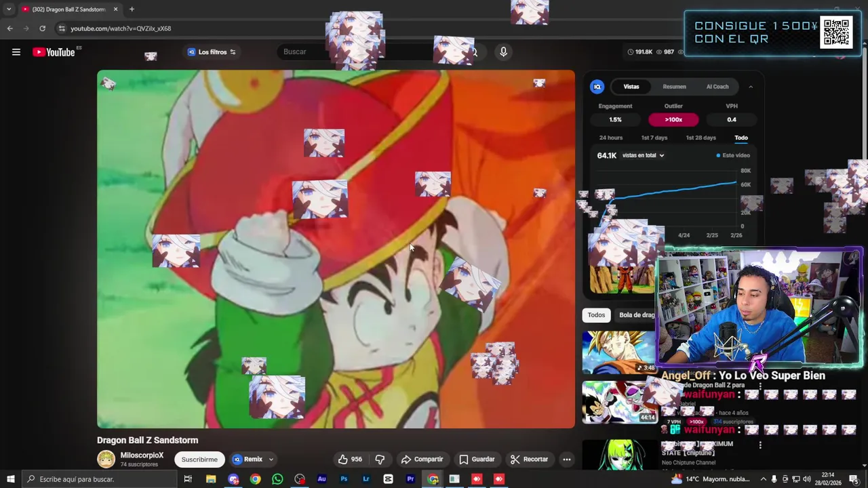
Task: Launch Premiere Pro from the taskbar
Action: pos(410,479)
